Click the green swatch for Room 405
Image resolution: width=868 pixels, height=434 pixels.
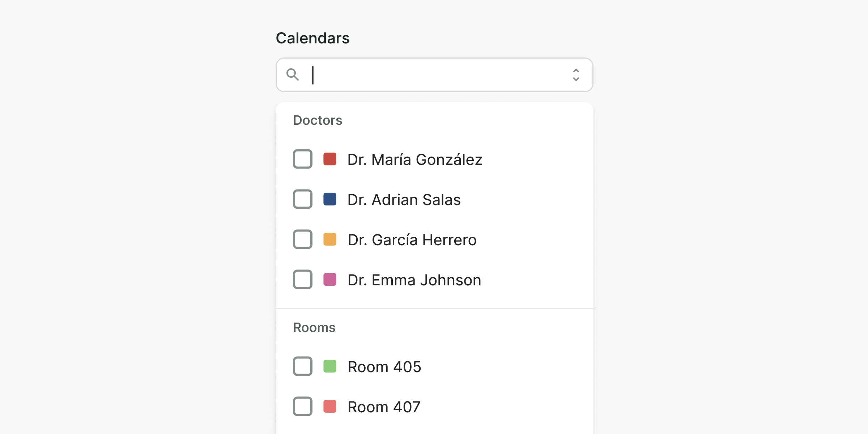click(330, 366)
